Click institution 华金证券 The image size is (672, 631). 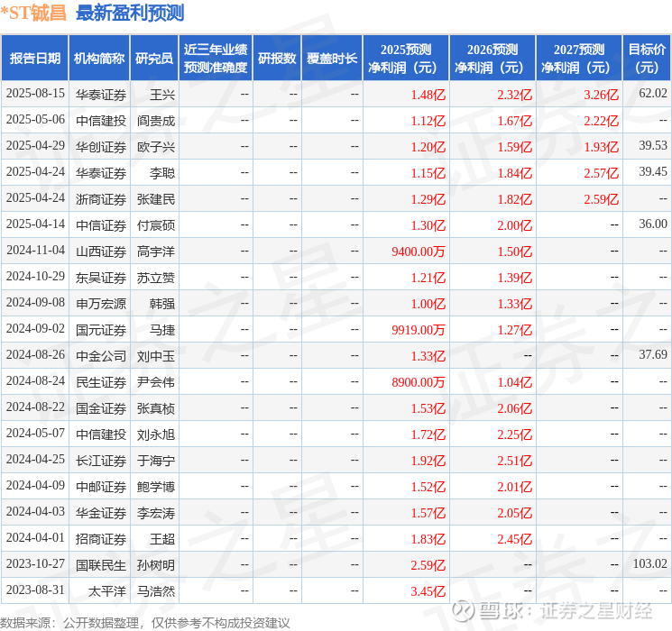pyautogui.click(x=101, y=513)
